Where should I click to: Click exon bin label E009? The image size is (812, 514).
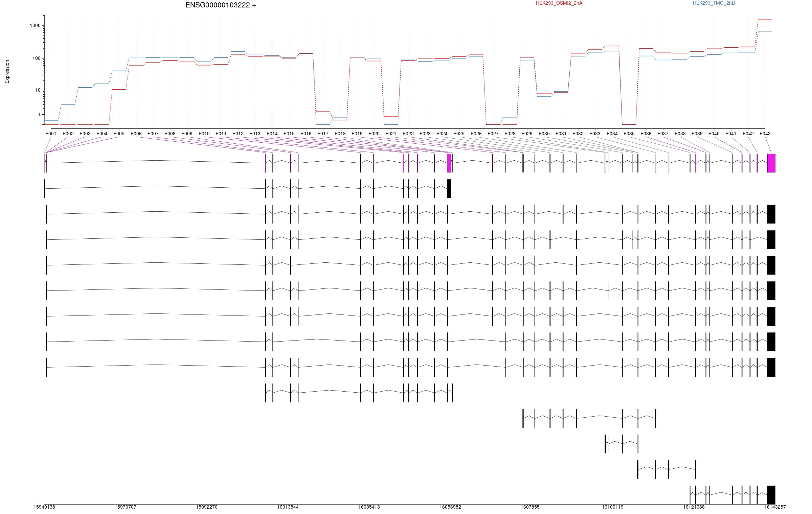(x=187, y=134)
